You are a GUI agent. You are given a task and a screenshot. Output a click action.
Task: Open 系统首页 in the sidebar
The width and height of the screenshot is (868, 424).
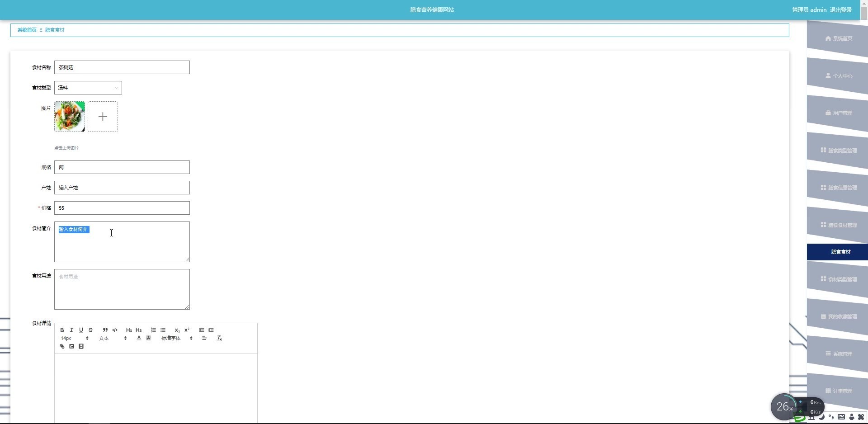(839, 38)
